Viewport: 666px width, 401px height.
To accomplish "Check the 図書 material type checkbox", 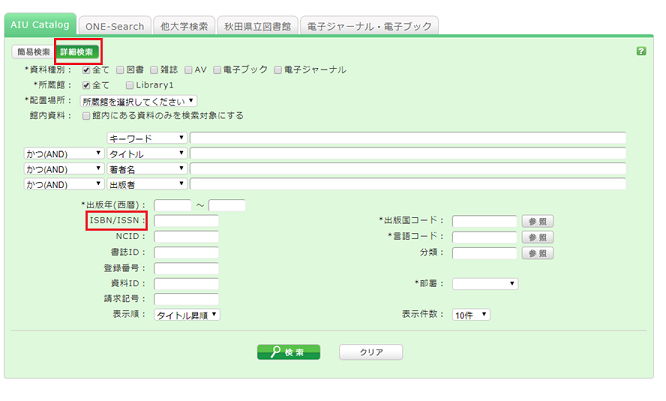I will 119,70.
